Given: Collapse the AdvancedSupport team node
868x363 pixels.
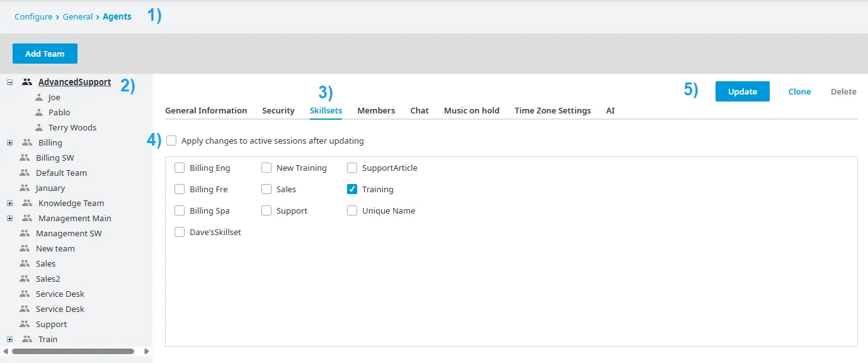Looking at the screenshot, I should click(9, 82).
